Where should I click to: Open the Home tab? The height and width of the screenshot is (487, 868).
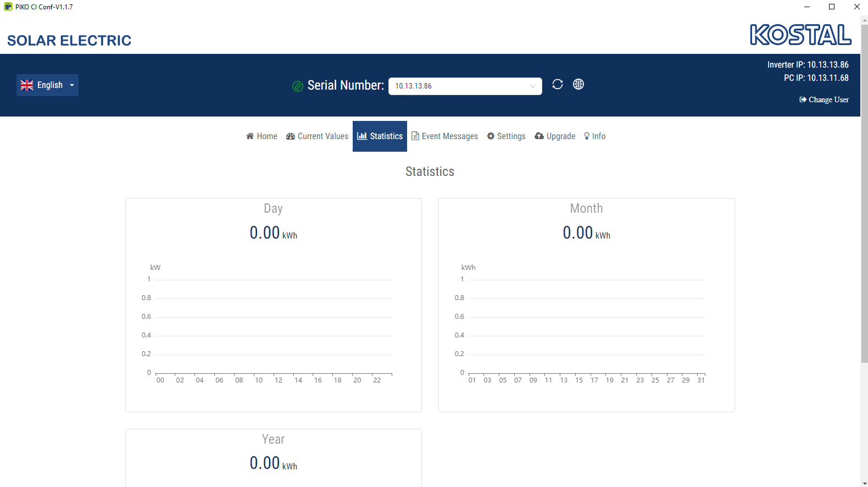point(261,136)
